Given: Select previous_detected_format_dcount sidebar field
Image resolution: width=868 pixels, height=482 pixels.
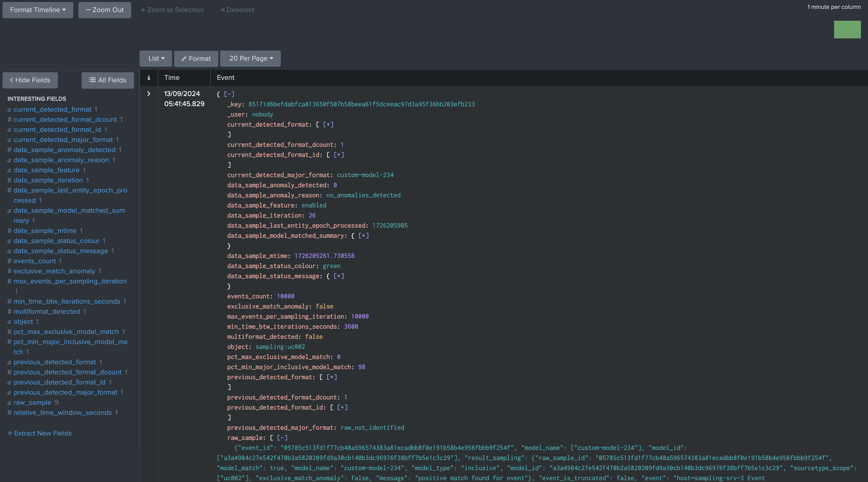Looking at the screenshot, I should coord(67,372).
